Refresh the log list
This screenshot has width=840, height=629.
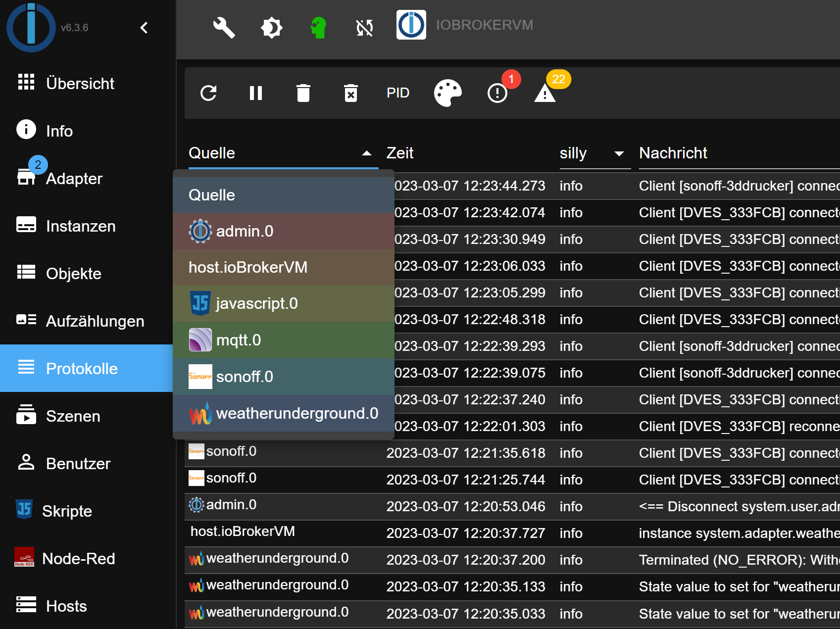tap(208, 93)
